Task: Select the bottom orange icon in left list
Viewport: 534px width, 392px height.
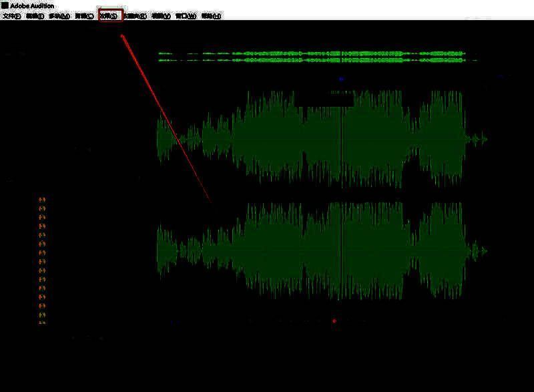Action: [42, 323]
